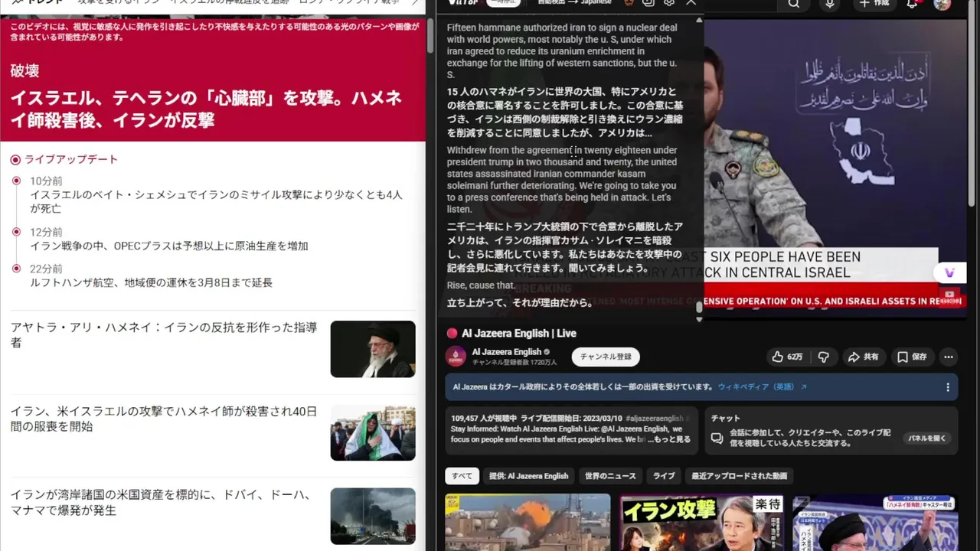
Task: Open 22分前 ルフトハンザ航空 update
Action: pyautogui.click(x=151, y=282)
